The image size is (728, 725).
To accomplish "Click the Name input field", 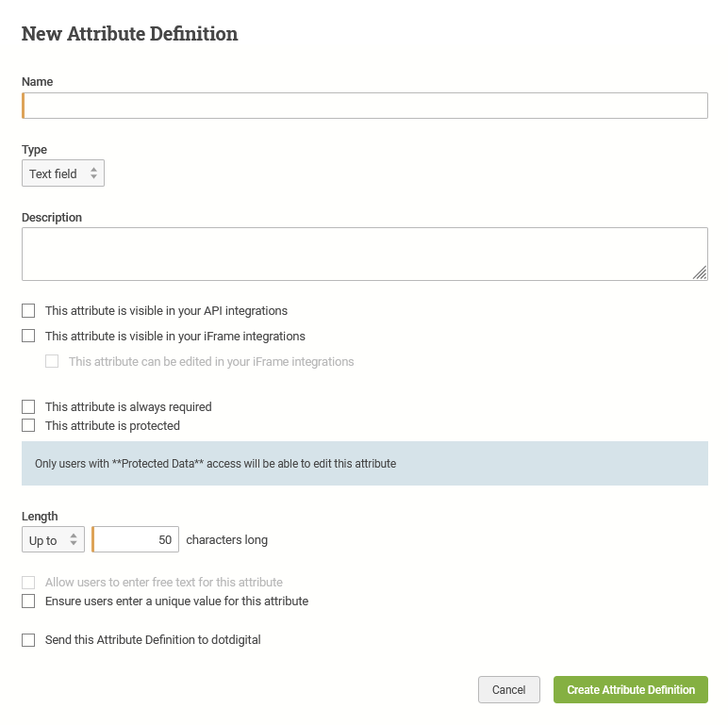I will (x=364, y=106).
